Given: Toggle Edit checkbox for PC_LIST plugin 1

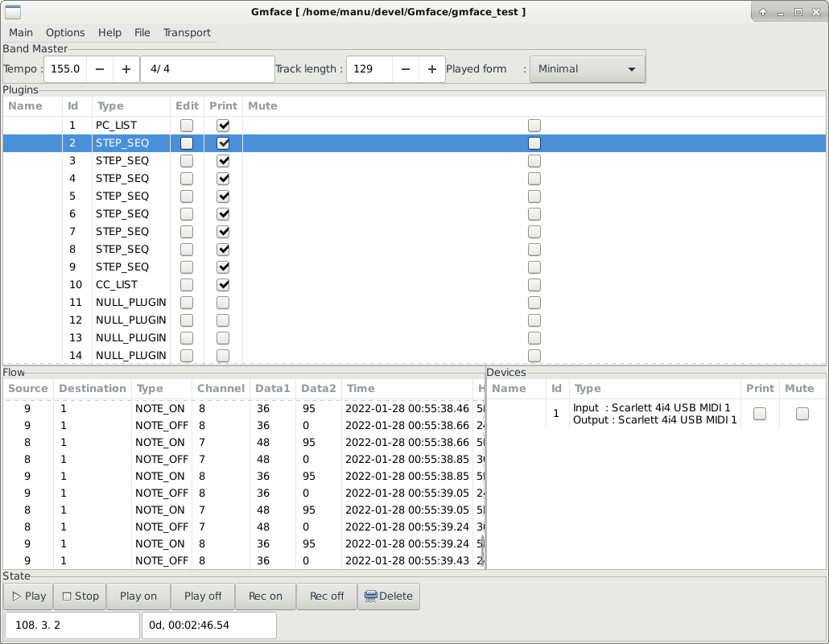Looking at the screenshot, I should [x=187, y=126].
